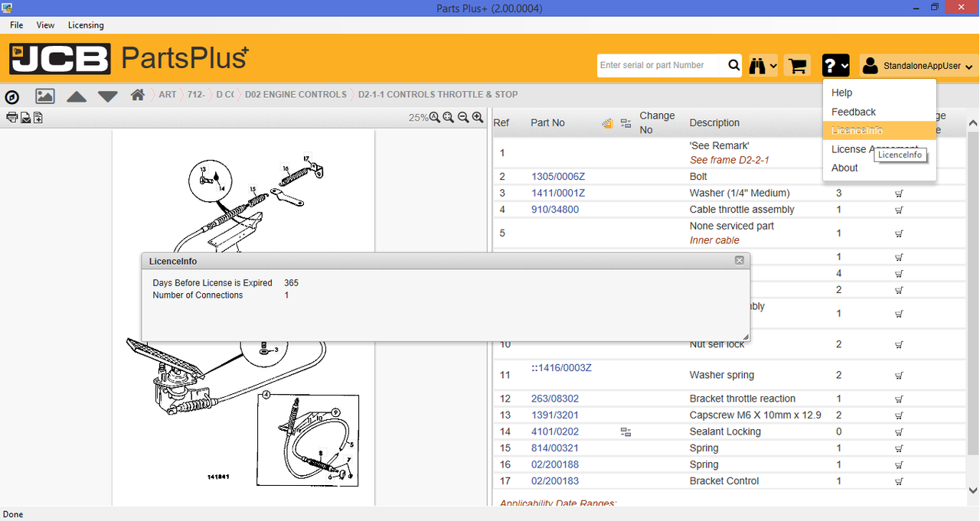Open part number 4101/0202 link
The height and width of the screenshot is (521, 980).
coord(555,431)
